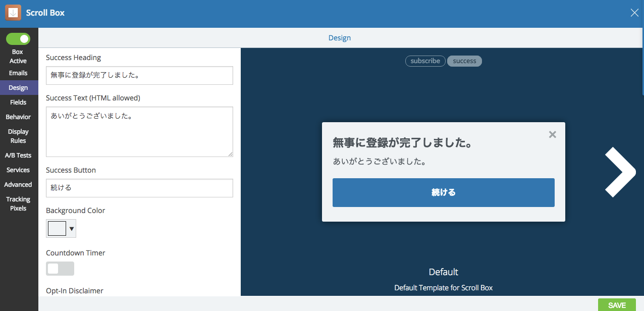This screenshot has width=644, height=311.
Task: Click the green SAVE button
Action: point(617,305)
